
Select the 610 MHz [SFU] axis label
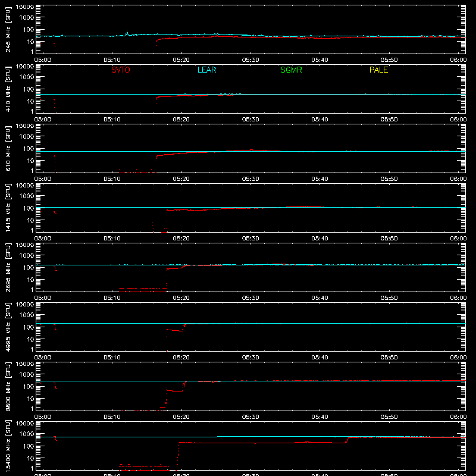(8, 148)
